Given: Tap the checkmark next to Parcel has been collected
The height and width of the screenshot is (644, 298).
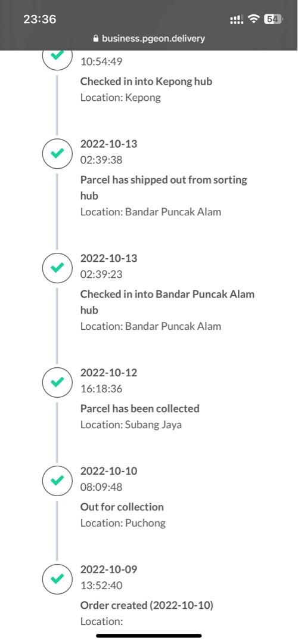Looking at the screenshot, I should tap(58, 382).
